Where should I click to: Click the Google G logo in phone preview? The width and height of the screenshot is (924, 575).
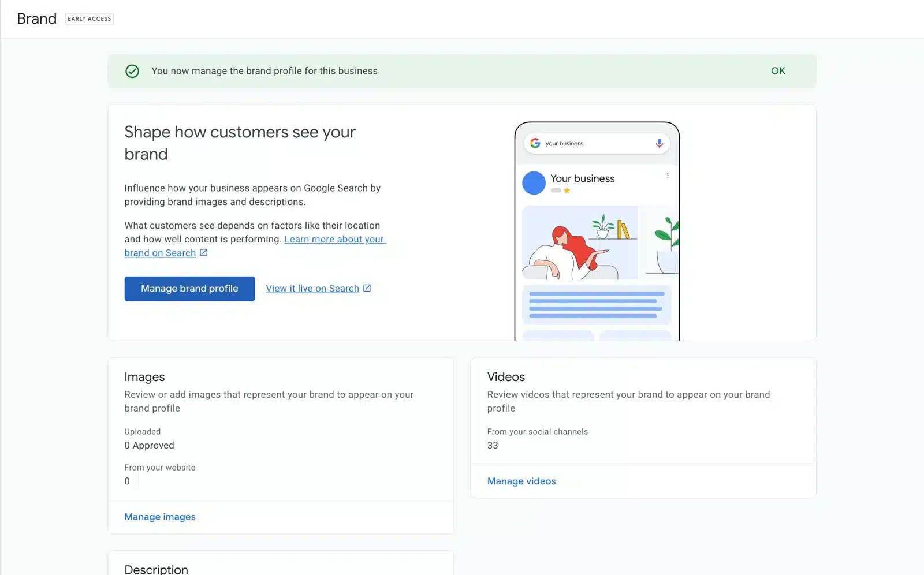(x=535, y=143)
